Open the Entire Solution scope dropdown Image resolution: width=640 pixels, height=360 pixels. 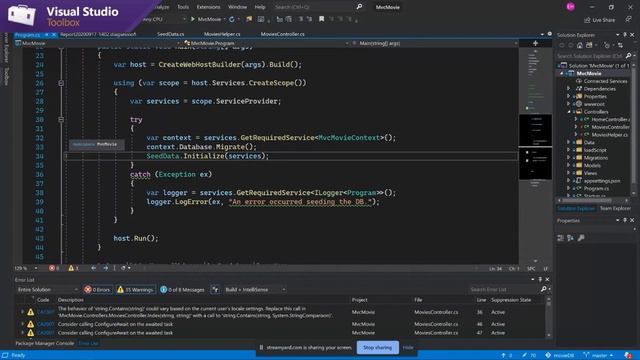(x=47, y=290)
